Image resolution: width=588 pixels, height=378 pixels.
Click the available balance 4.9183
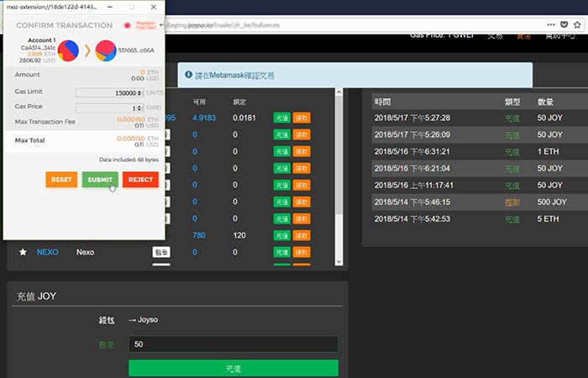point(204,118)
